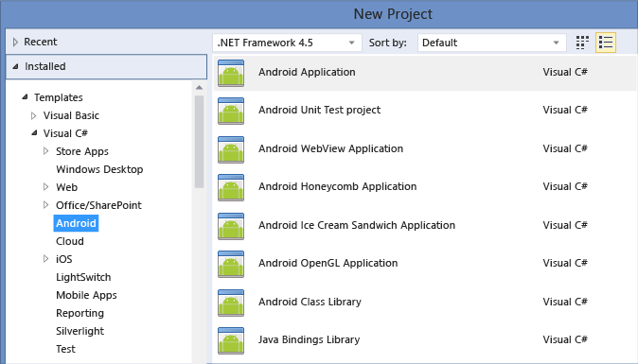Click the Android Honeycomb Application icon
The image size is (638, 364).
pyautogui.click(x=231, y=187)
